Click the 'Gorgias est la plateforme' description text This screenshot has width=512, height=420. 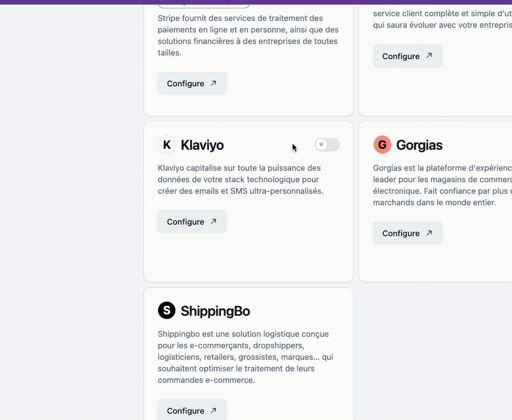(x=442, y=185)
